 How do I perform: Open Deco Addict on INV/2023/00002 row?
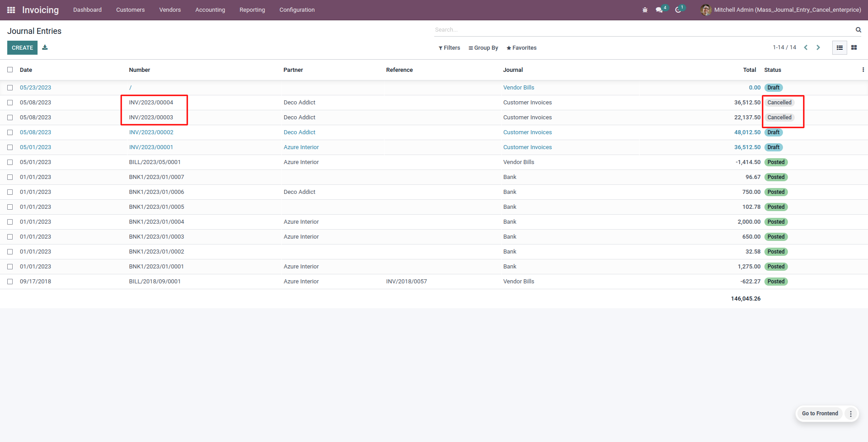click(299, 132)
